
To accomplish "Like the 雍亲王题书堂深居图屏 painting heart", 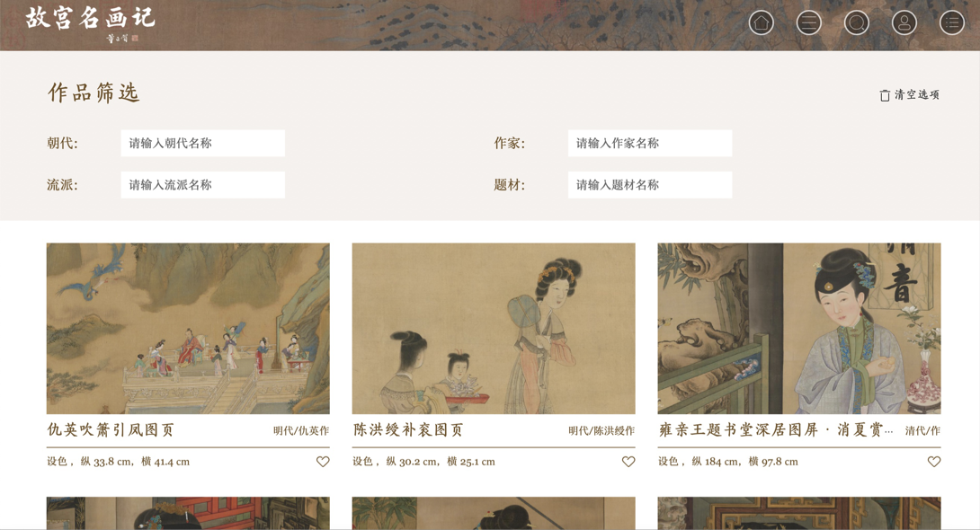I will point(934,462).
